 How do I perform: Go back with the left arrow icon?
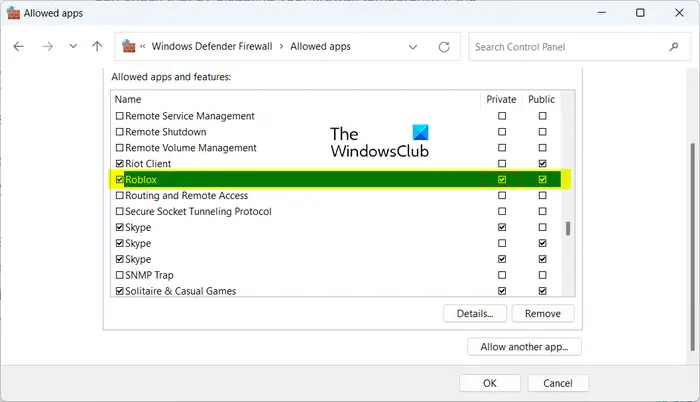pos(18,46)
